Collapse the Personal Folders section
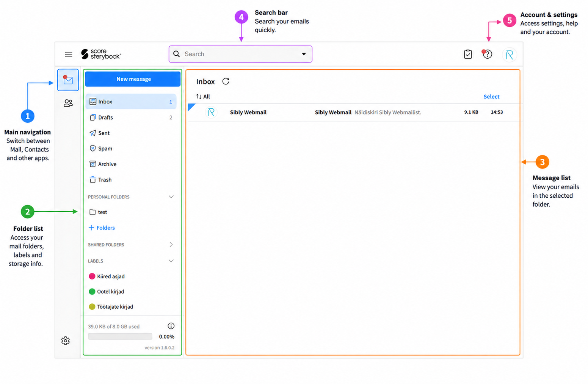This screenshot has width=588, height=384. tap(171, 197)
